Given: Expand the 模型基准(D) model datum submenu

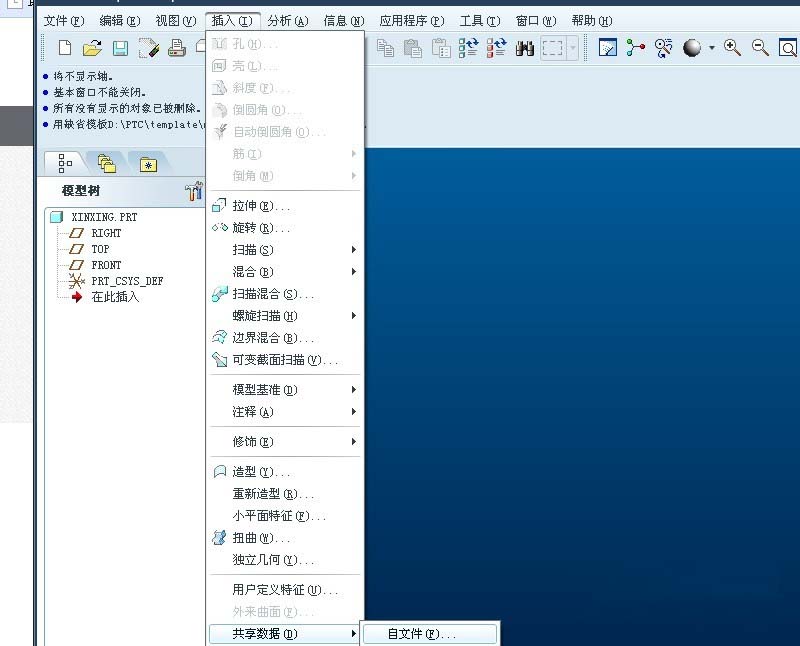Looking at the screenshot, I should click(x=285, y=390).
